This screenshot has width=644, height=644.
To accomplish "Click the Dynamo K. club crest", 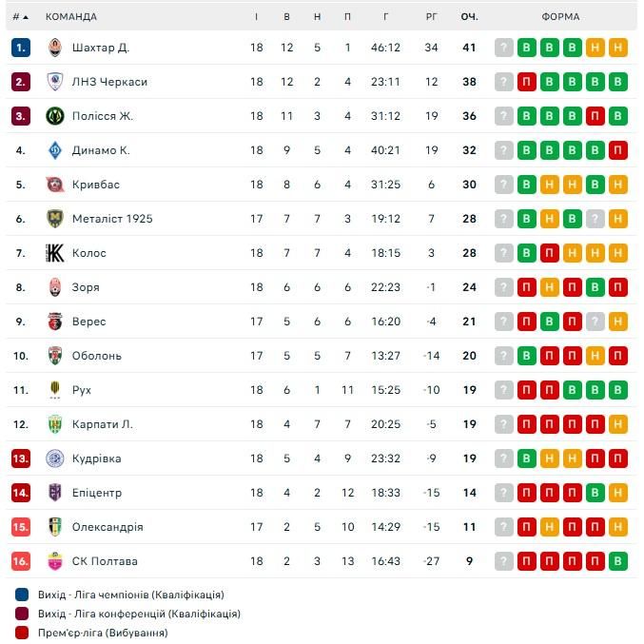I will (x=55, y=150).
